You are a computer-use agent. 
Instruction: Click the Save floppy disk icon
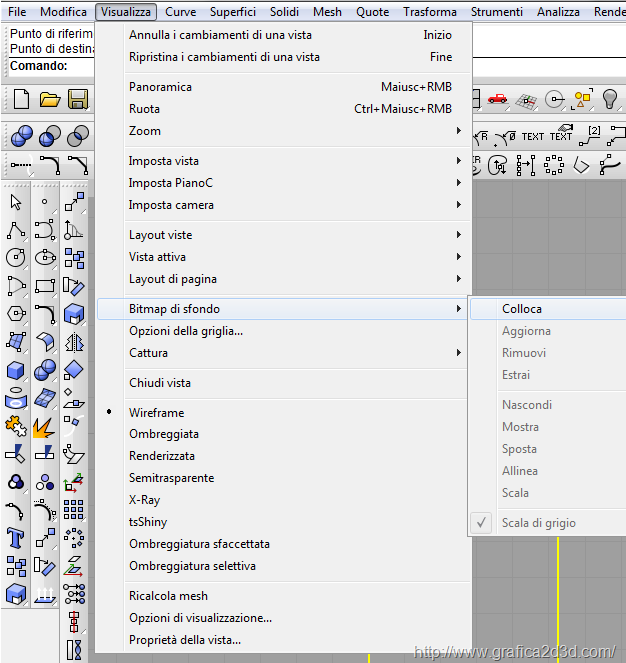pyautogui.click(x=77, y=99)
